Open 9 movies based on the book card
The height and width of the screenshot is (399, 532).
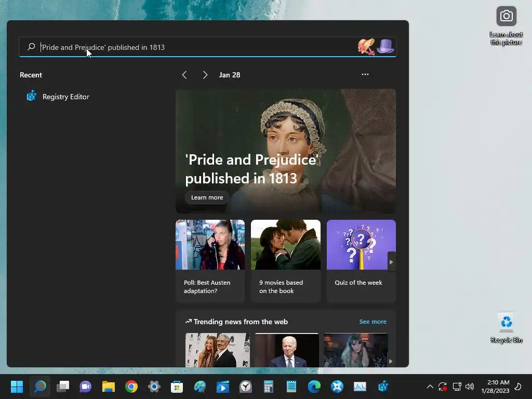[286, 261]
